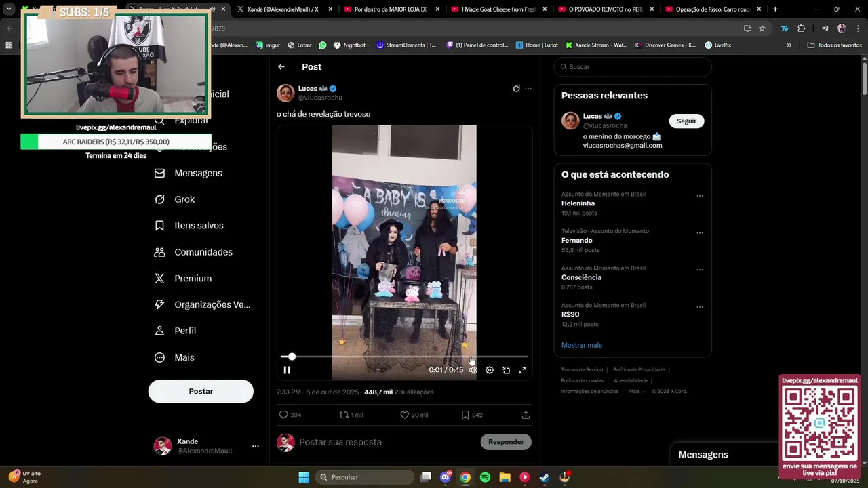Open File Explorer from taskbar

505,477
